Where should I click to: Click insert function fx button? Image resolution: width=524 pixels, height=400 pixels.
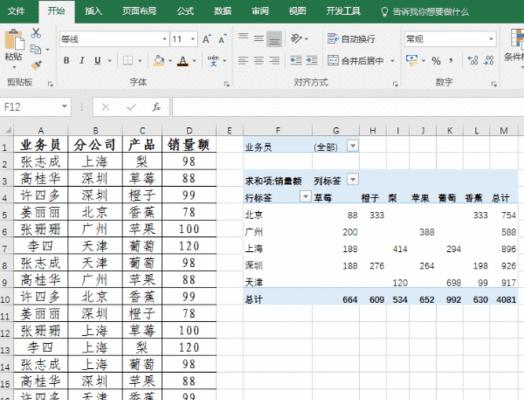click(x=156, y=107)
